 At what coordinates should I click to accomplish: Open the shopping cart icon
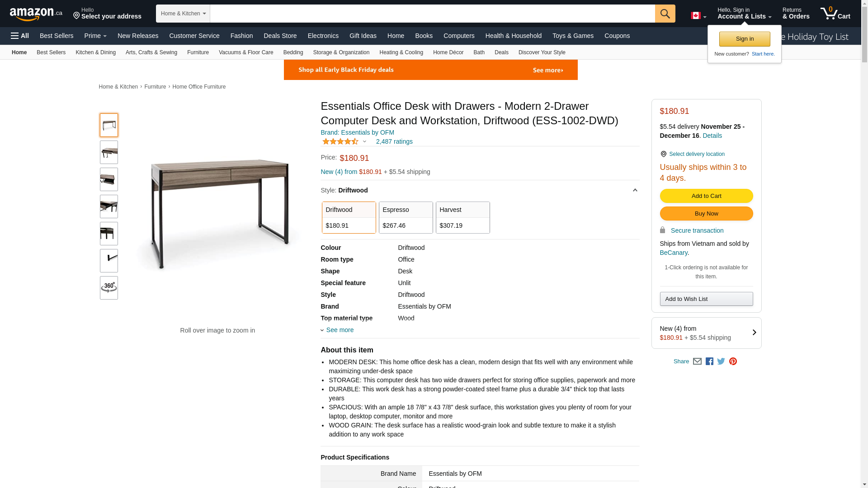835,14
